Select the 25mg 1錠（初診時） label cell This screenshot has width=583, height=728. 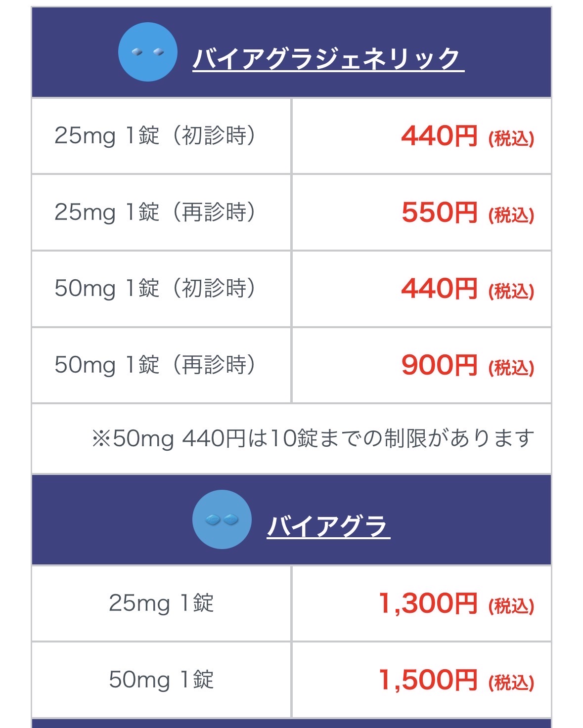155,135
